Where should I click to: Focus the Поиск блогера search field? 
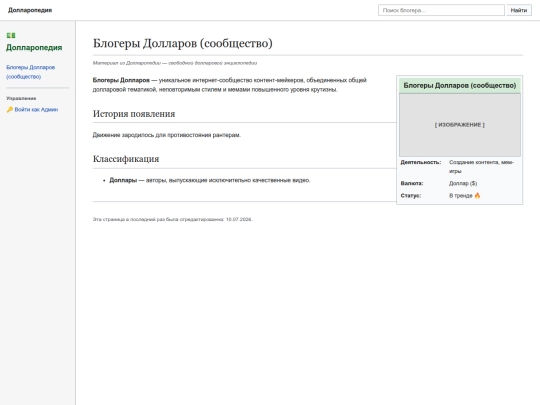coord(441,10)
